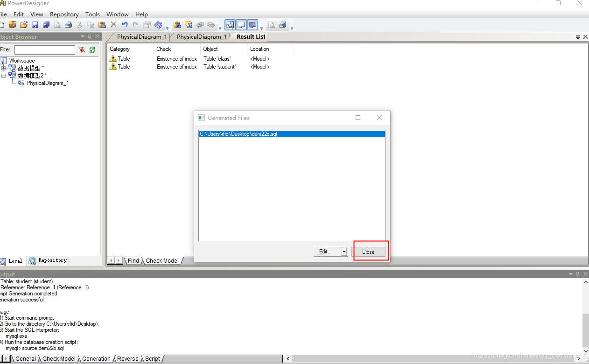
Task: Click the Save All toolbar icon
Action: pyautogui.click(x=46, y=25)
